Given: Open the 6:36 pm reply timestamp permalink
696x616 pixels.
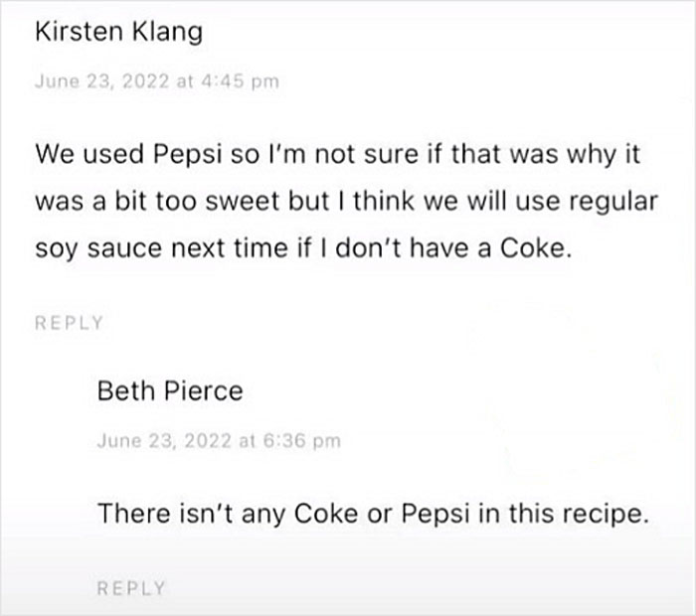Looking at the screenshot, I should tap(219, 442).
